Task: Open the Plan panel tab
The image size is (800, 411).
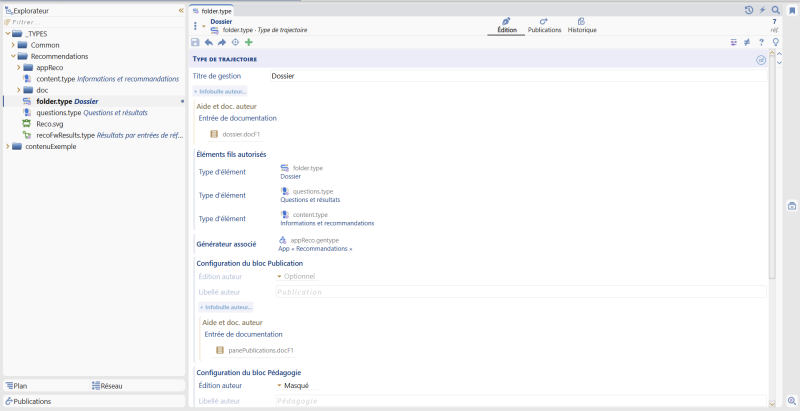Action: (x=47, y=386)
